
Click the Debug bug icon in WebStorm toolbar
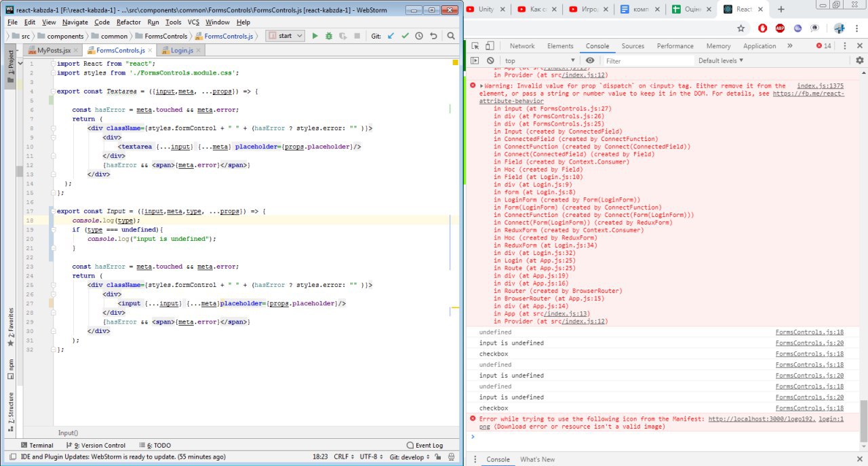pos(329,36)
